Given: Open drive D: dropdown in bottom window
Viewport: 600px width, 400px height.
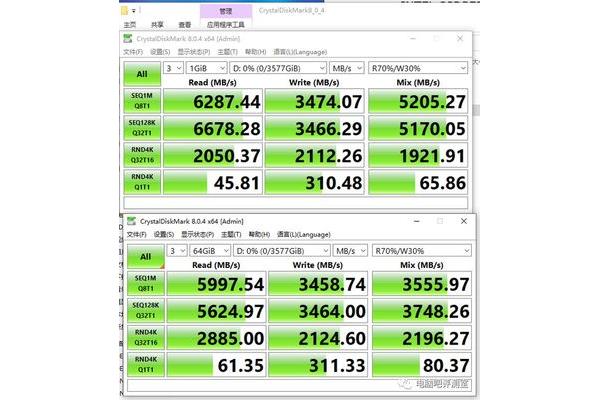Looking at the screenshot, I should point(282,251).
